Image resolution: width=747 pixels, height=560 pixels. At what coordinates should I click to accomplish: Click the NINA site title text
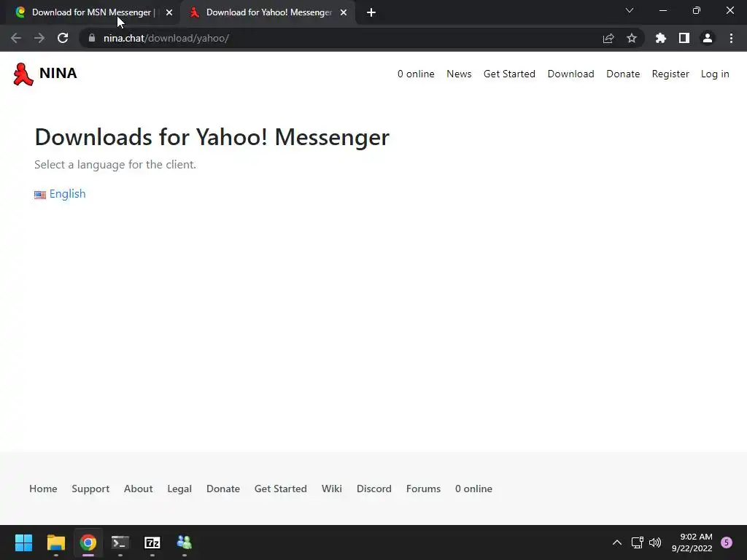(58, 74)
